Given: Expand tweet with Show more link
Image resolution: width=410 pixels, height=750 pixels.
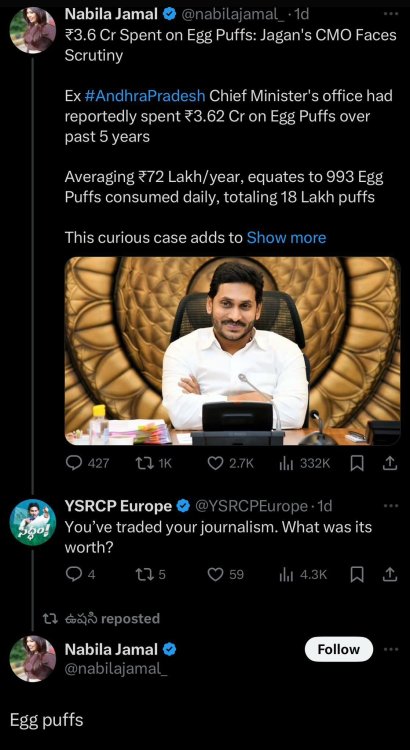Looking at the screenshot, I should (x=286, y=238).
